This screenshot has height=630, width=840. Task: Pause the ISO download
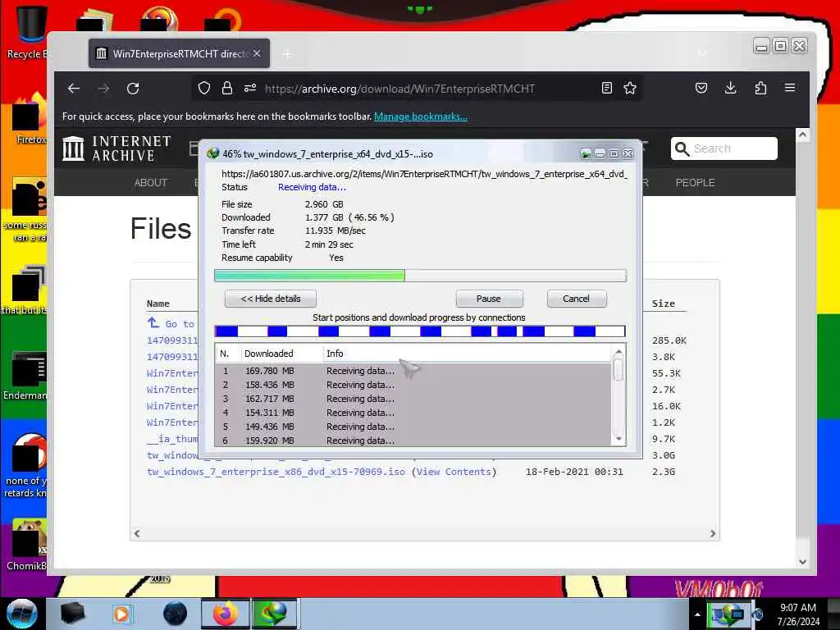click(489, 299)
